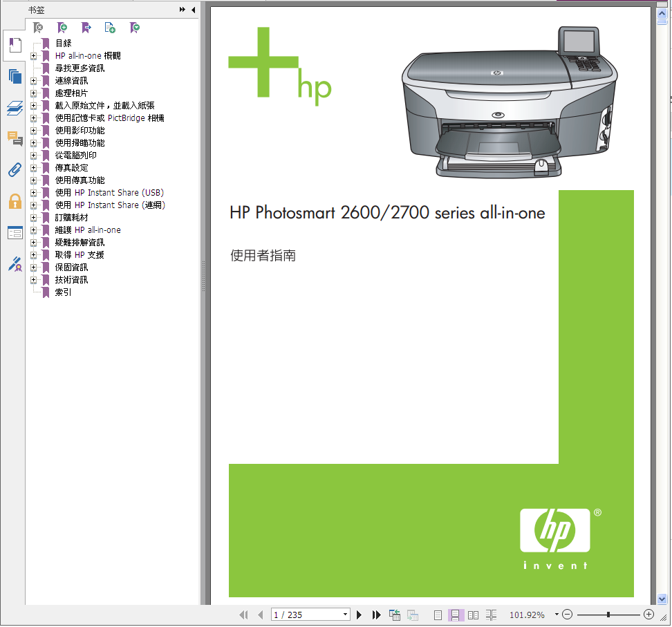
Task: Click the add new bookmark icon
Action: click(x=62, y=28)
